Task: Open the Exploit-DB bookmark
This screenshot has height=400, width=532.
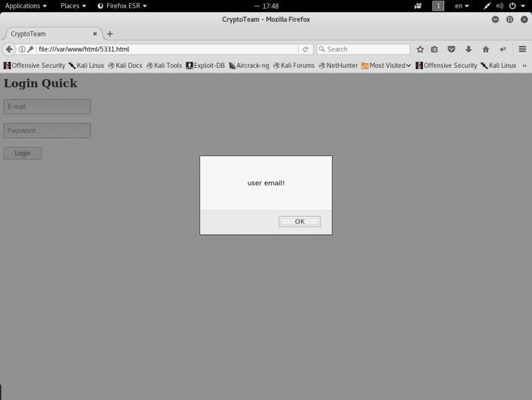Action: tap(205, 65)
